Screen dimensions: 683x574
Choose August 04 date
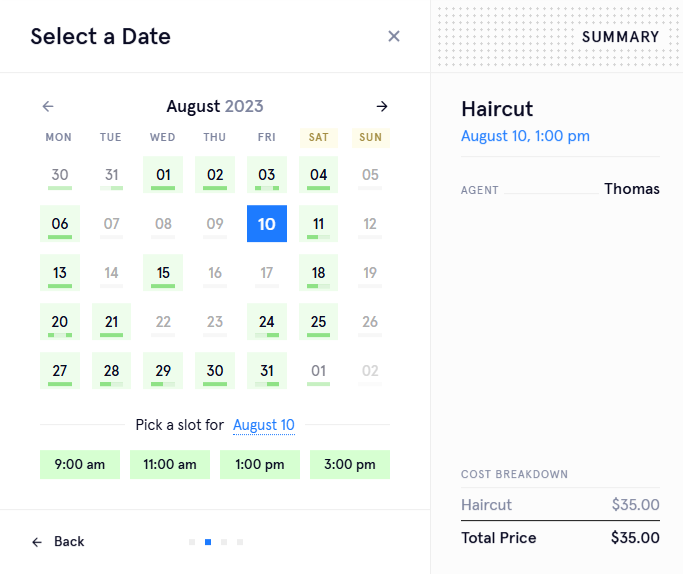(319, 175)
